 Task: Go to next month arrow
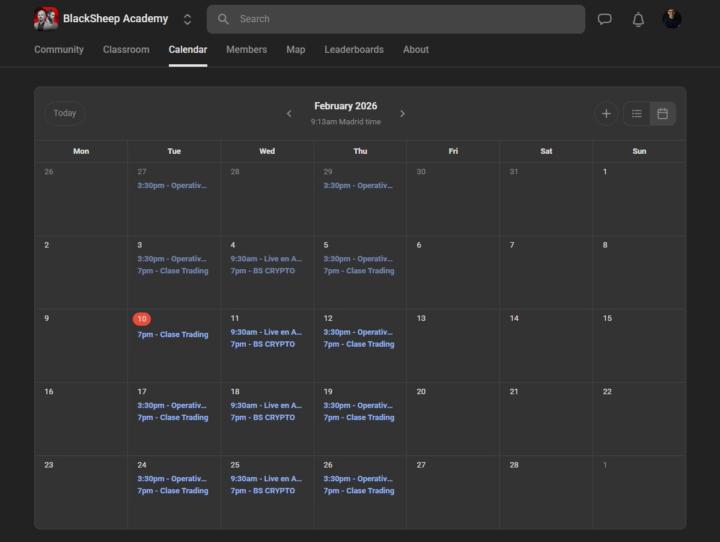click(402, 113)
